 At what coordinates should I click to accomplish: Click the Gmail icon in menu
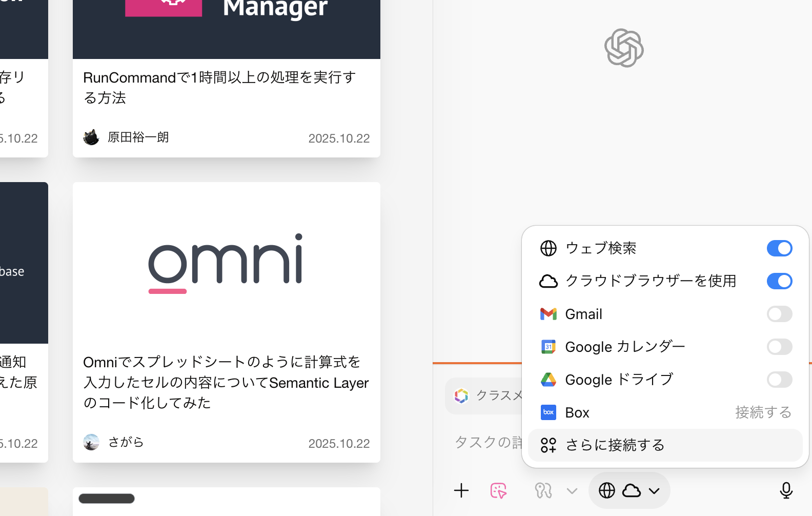548,314
